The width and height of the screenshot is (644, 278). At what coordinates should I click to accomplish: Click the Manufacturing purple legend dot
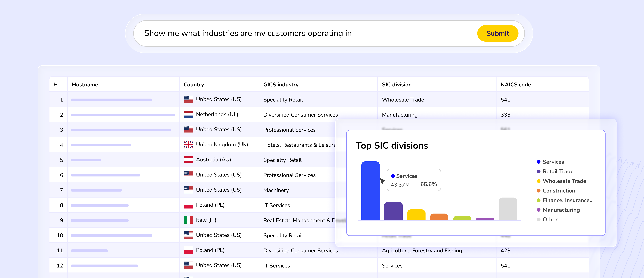point(539,210)
